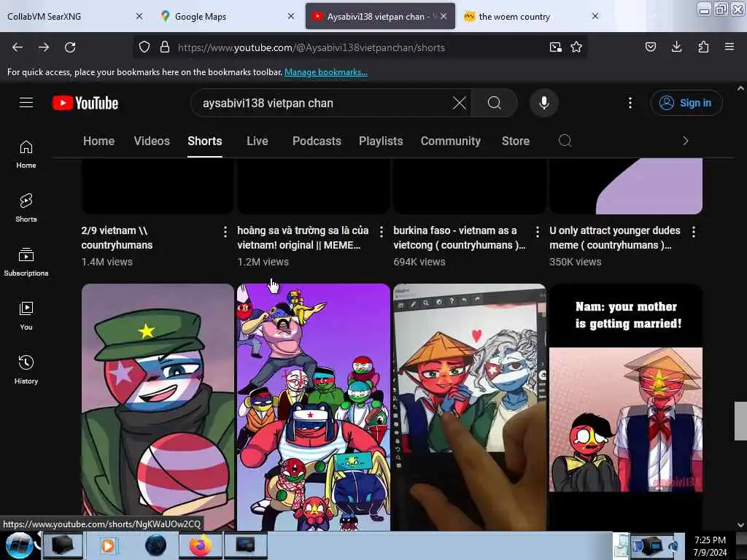Close the Google Maps browser tab
This screenshot has height=560, width=747.
[x=291, y=16]
